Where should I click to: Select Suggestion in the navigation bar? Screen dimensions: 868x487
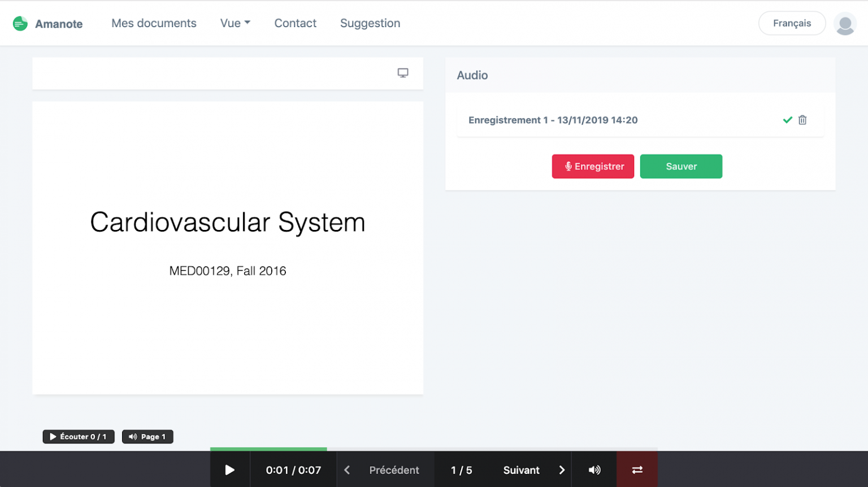coord(370,23)
